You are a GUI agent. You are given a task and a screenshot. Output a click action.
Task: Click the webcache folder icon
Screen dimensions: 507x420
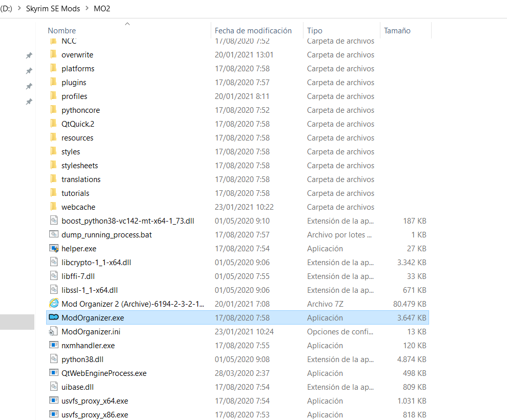pos(53,207)
